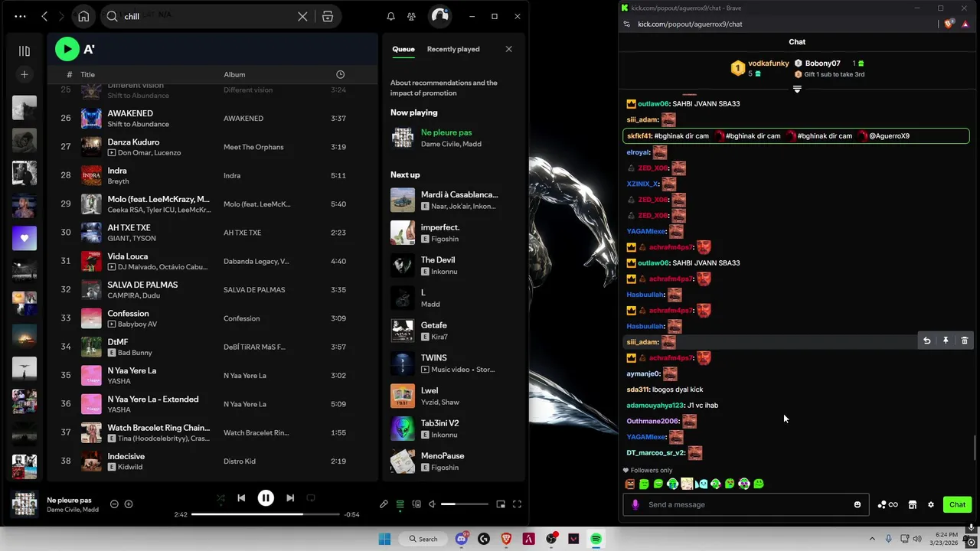980x551 pixels.
Task: Open Connect to a device
Action: (416, 504)
